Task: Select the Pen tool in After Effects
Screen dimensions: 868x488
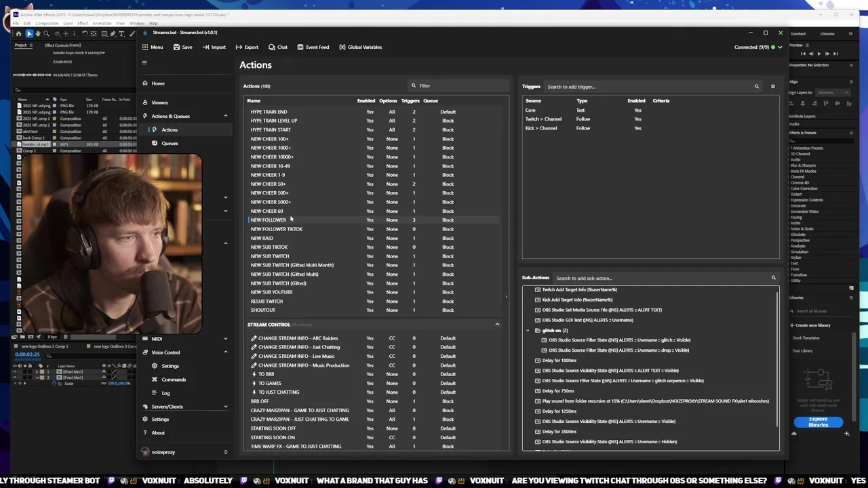Action: (x=113, y=33)
